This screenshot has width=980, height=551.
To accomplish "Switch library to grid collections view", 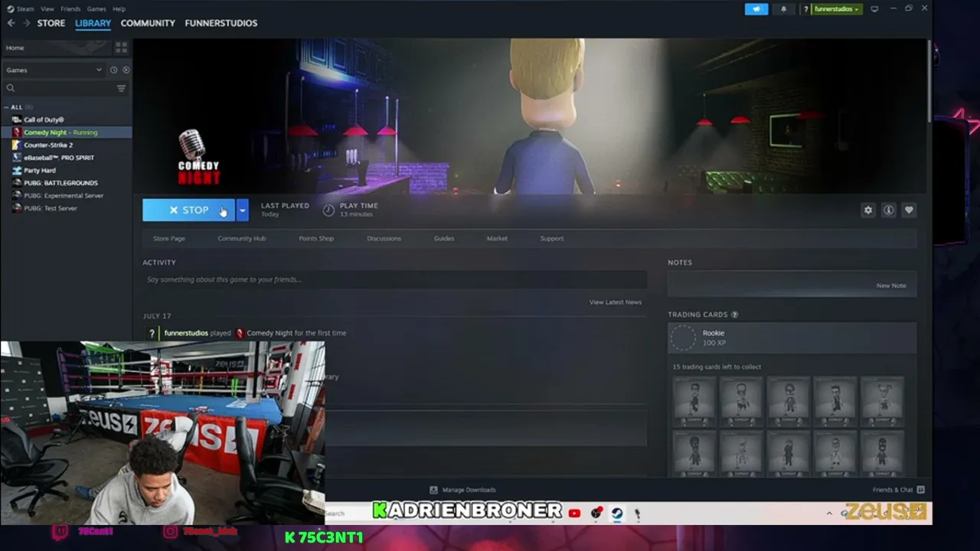I will click(x=121, y=47).
